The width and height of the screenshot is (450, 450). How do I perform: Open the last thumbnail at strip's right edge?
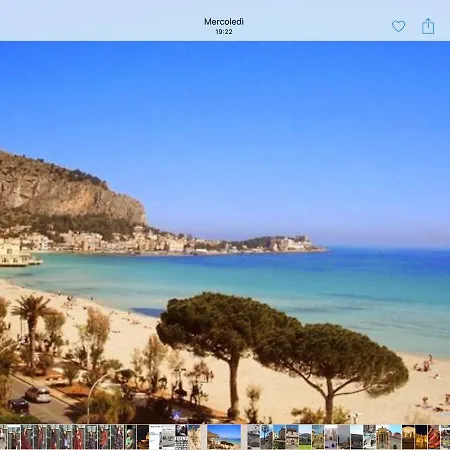pyautogui.click(x=445, y=437)
